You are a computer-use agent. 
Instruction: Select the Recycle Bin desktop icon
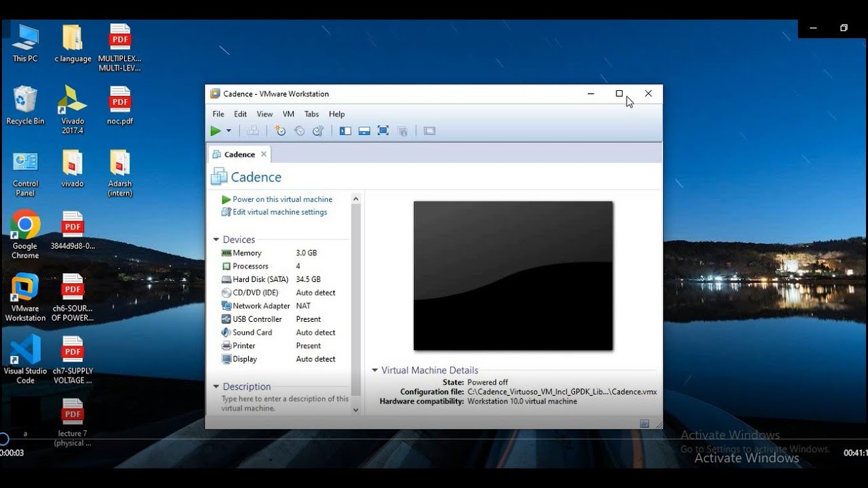click(x=25, y=106)
